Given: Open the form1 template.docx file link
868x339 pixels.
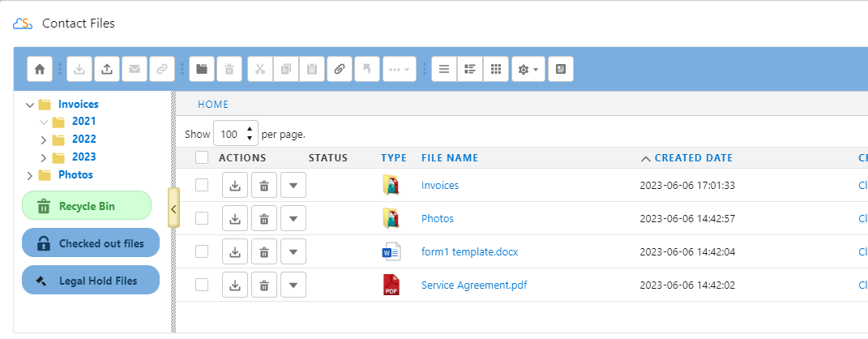Looking at the screenshot, I should (469, 252).
